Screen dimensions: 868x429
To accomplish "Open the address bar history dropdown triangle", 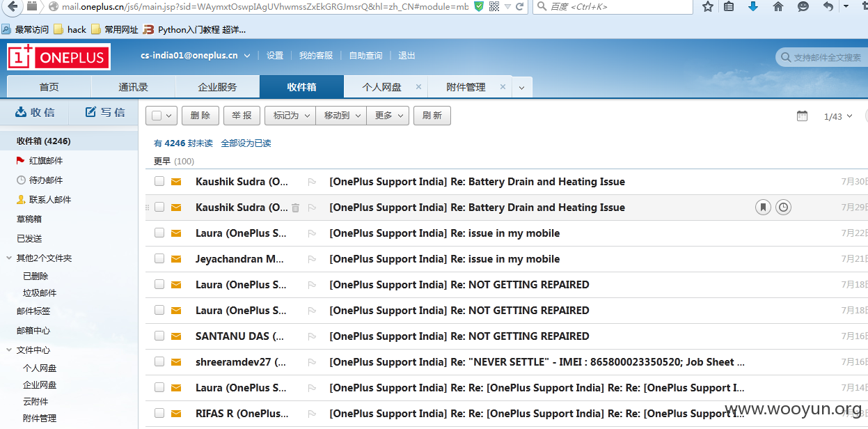I will [x=508, y=6].
